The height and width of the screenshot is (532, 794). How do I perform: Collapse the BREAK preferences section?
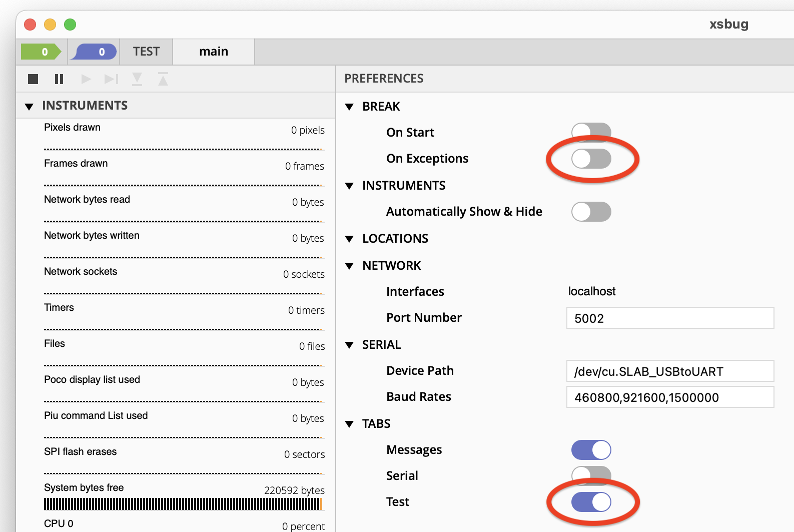click(350, 107)
